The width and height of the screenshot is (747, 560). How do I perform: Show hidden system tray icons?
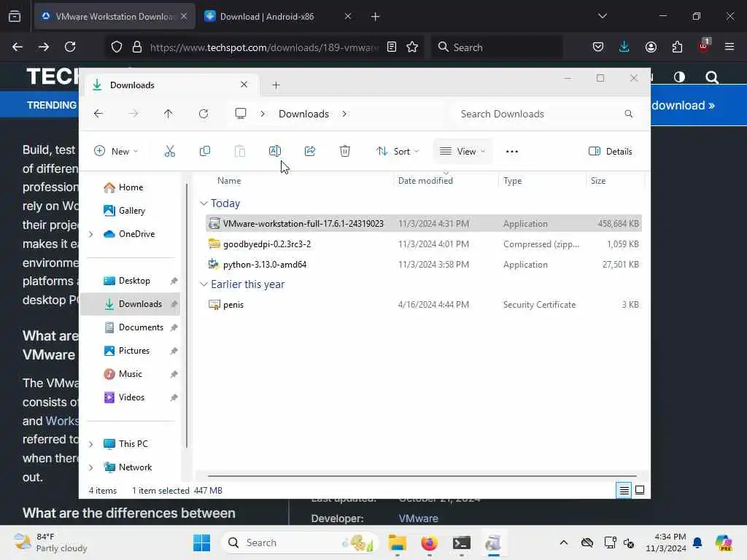click(x=564, y=542)
